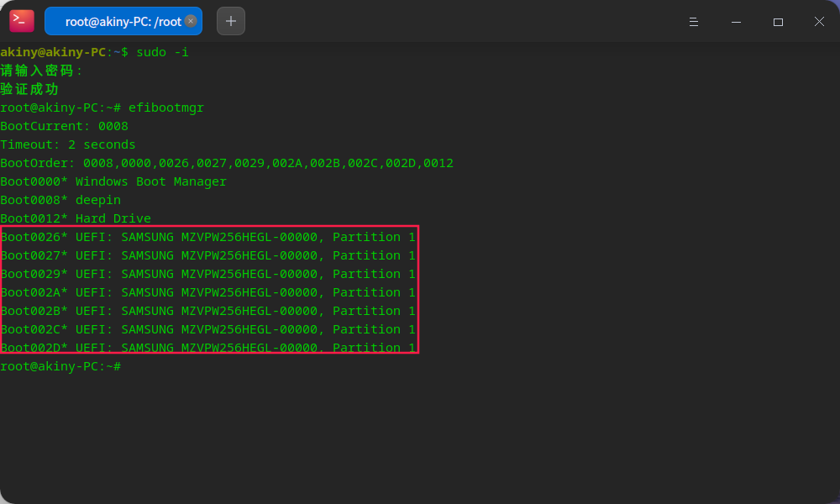
Task: Click the Boot002C UEFI SAMSUNG entry
Action: (x=207, y=329)
